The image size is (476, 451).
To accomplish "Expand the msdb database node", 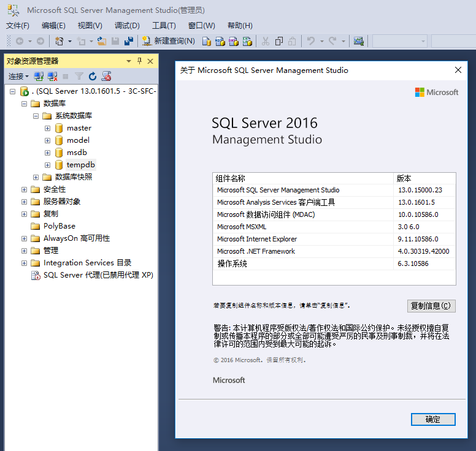I will click(x=48, y=153).
